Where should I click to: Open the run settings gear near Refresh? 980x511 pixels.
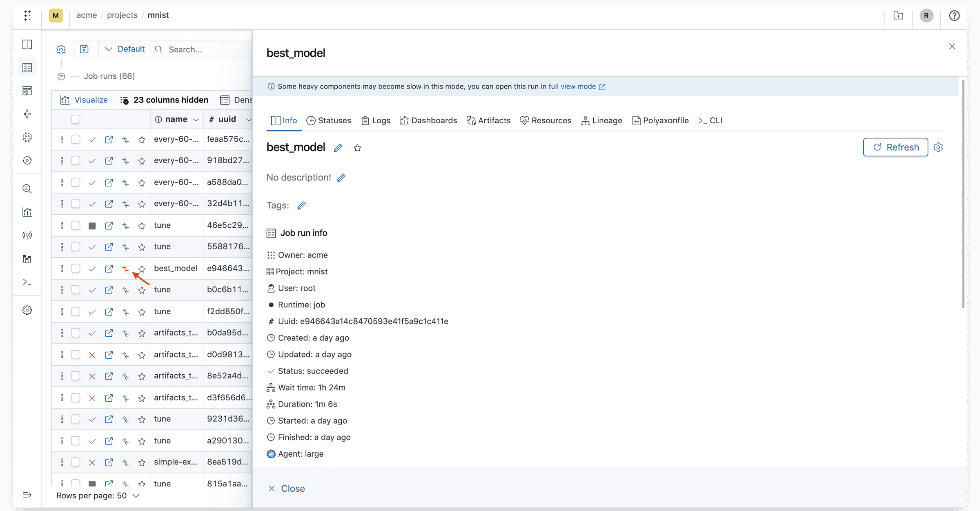pyautogui.click(x=938, y=147)
